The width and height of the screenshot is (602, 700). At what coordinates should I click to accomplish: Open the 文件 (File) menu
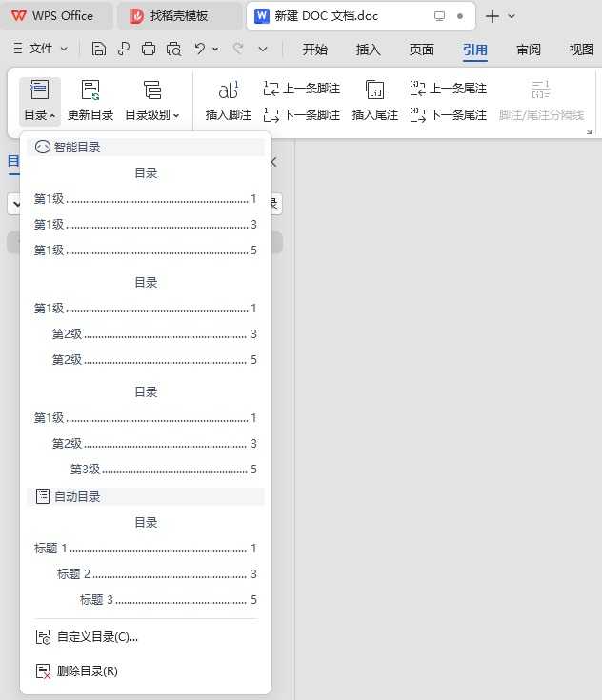click(x=40, y=49)
